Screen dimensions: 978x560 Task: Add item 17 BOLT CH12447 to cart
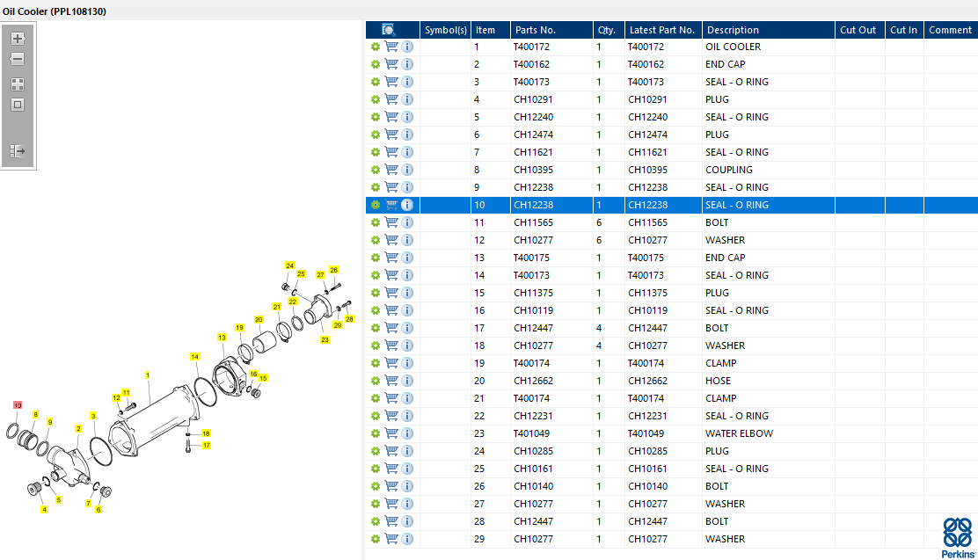tap(391, 328)
